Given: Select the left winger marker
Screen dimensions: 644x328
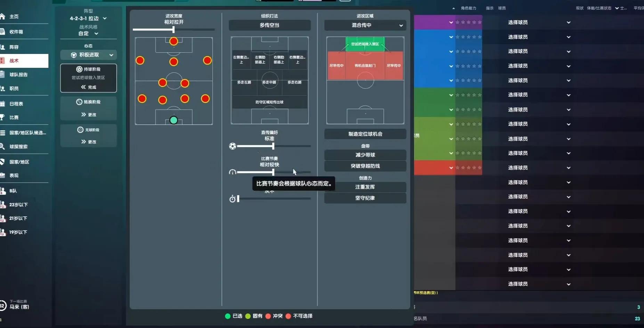Looking at the screenshot, I should click(x=140, y=61).
